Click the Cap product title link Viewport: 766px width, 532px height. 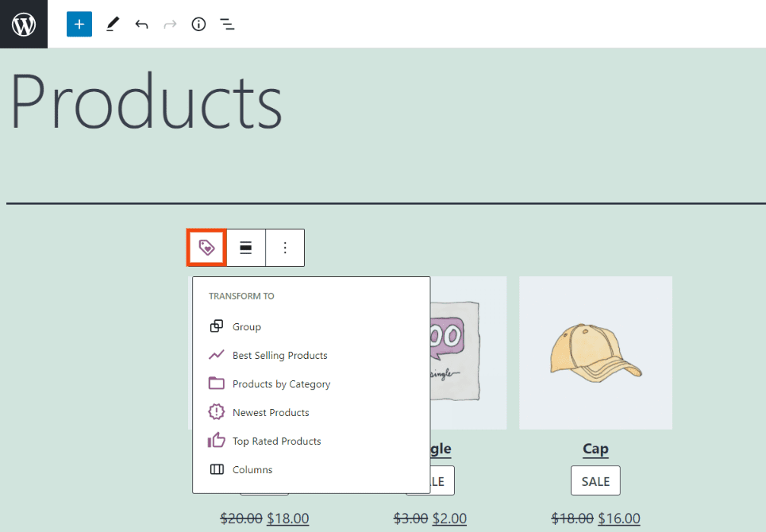click(x=595, y=449)
